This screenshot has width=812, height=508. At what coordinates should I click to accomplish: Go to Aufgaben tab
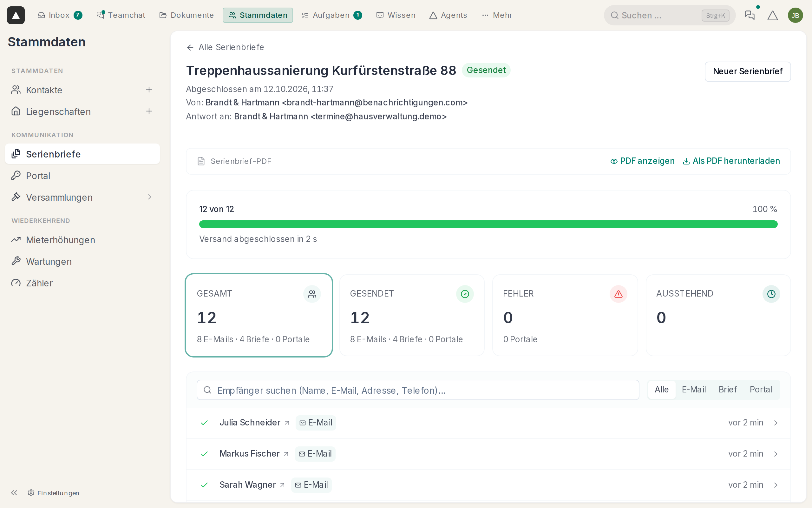point(331,15)
